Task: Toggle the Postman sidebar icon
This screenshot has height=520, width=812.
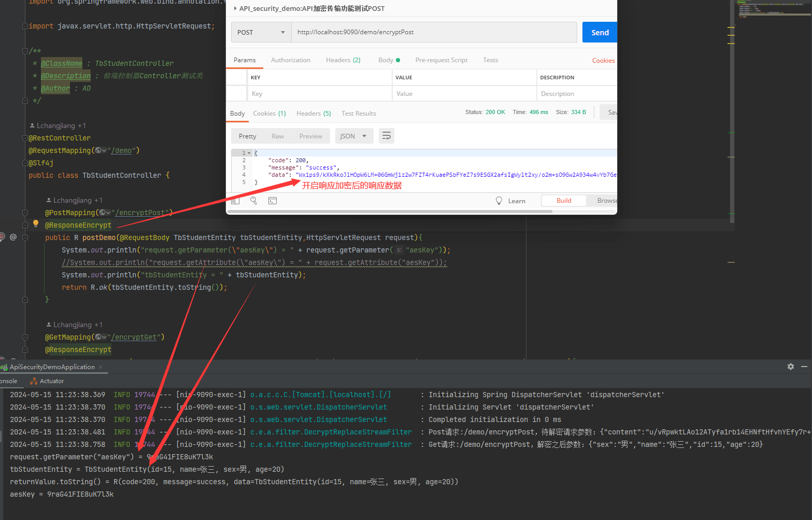Action: [235, 201]
